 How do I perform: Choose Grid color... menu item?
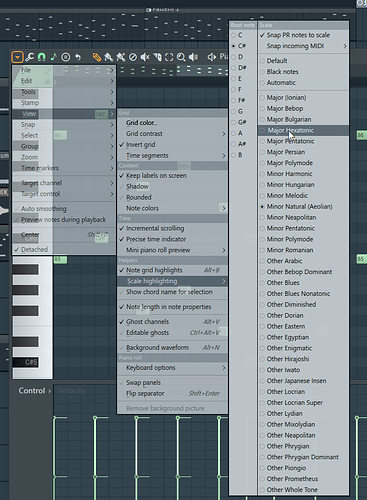(172, 123)
